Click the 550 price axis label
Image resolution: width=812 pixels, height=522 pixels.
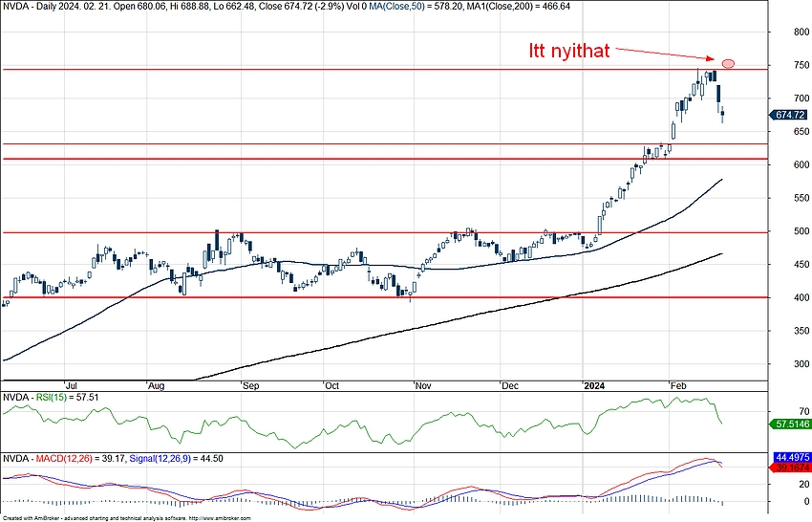801,198
